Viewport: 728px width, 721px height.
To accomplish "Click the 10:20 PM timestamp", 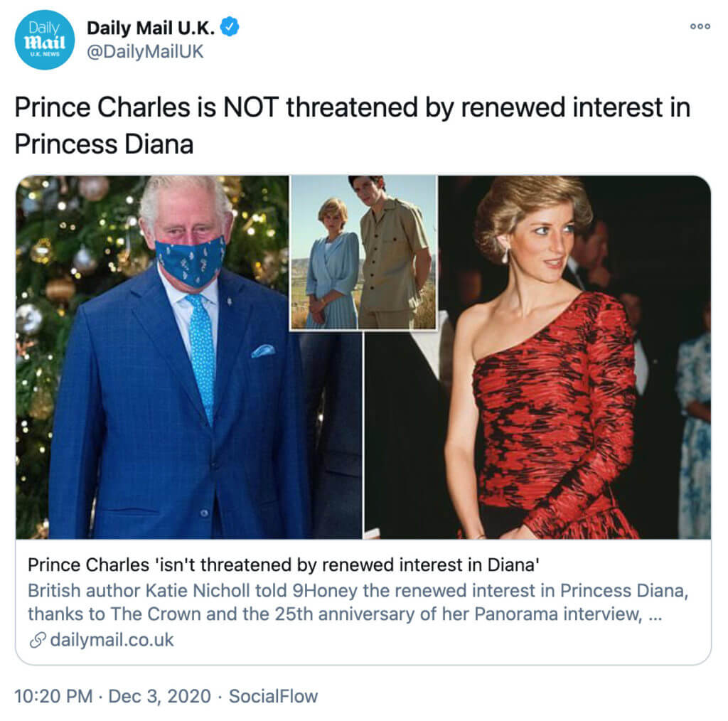I will pyautogui.click(x=53, y=696).
